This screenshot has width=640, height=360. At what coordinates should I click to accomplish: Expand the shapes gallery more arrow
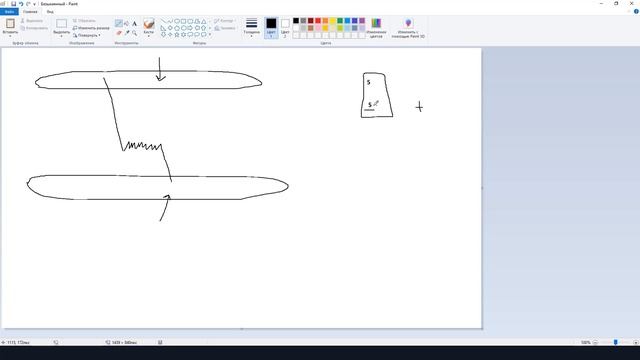(x=210, y=35)
